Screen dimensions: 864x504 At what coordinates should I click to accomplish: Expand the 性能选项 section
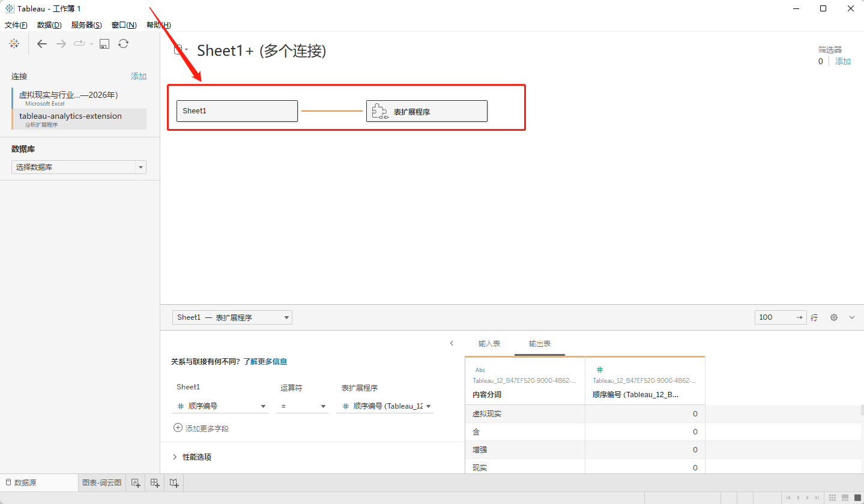coord(192,457)
